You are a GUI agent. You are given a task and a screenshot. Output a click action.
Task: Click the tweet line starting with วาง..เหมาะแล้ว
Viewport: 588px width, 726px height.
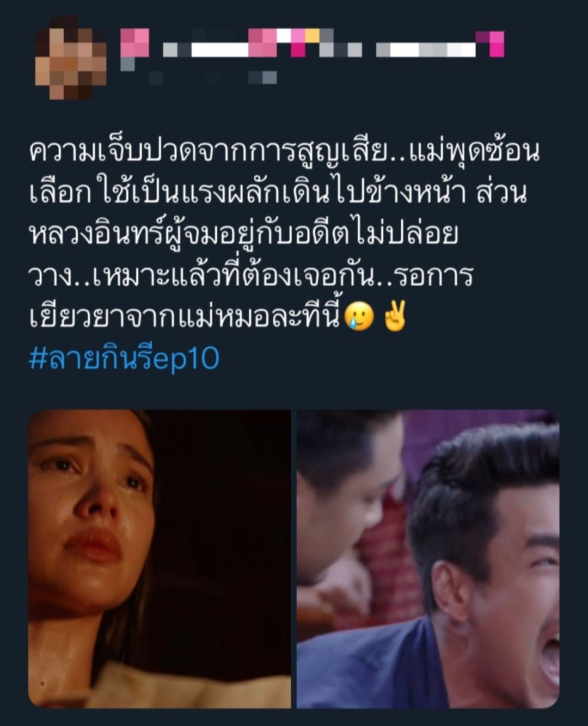click(251, 276)
